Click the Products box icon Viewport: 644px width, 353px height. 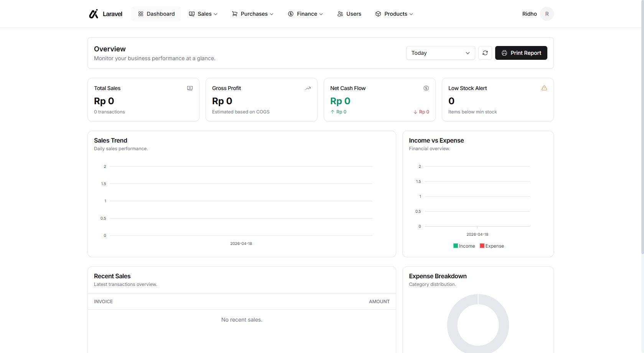coord(378,14)
